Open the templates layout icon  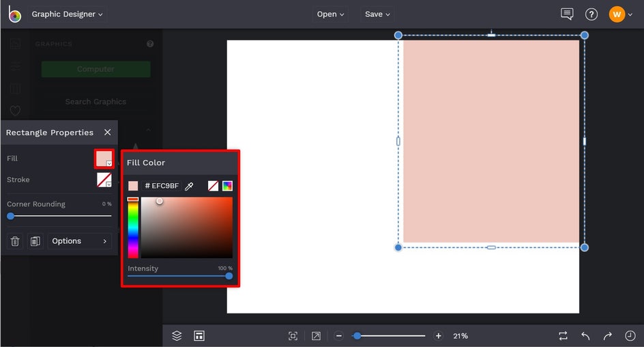[x=199, y=336]
